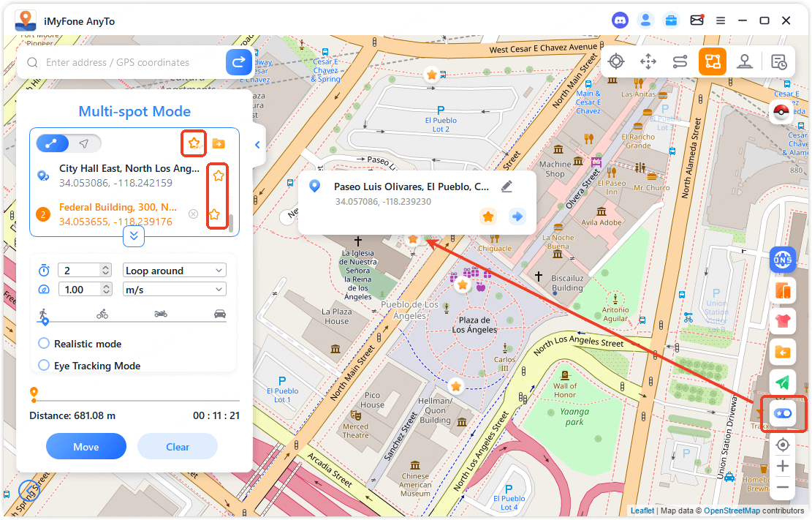Select the Teleport mode crosshair icon
This screenshot has width=812, height=520.
click(616, 62)
